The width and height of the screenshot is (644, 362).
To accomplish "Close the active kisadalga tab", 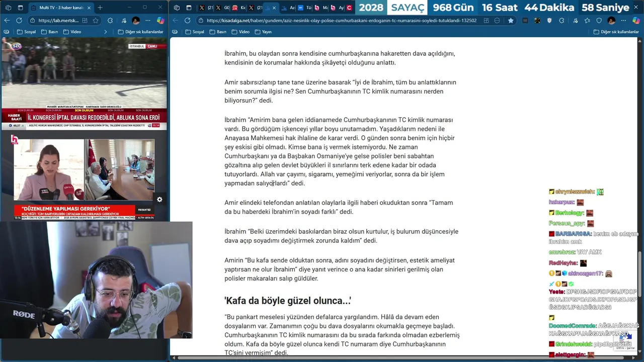I will click(274, 8).
